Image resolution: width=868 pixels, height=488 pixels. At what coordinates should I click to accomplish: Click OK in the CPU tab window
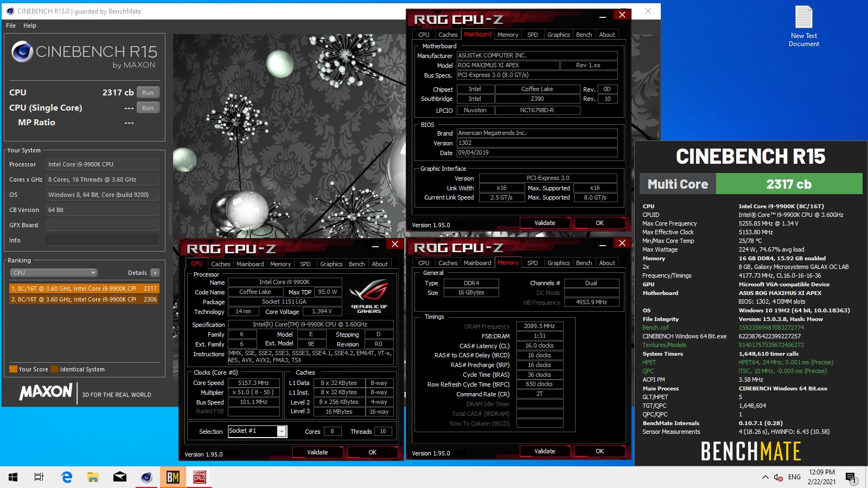[x=372, y=452]
